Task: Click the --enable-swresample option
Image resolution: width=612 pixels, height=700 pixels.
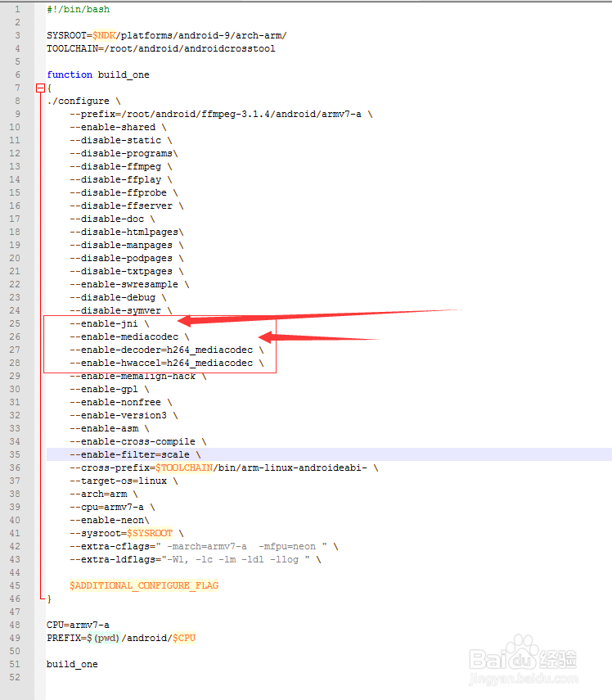Action: [x=129, y=284]
